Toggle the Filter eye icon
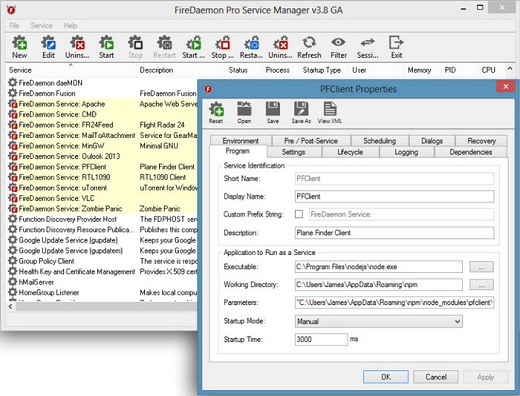This screenshot has height=396, width=520. tap(338, 47)
